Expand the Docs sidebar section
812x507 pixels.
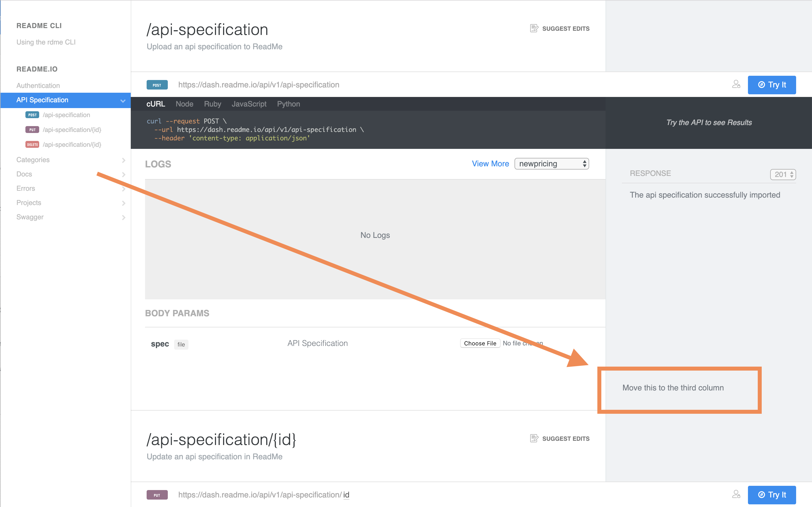coord(124,174)
